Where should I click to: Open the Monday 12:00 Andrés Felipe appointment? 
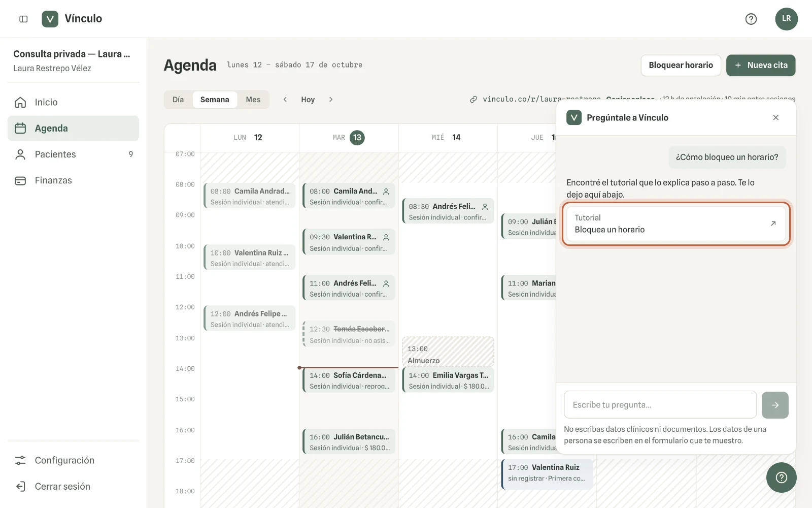[249, 319]
